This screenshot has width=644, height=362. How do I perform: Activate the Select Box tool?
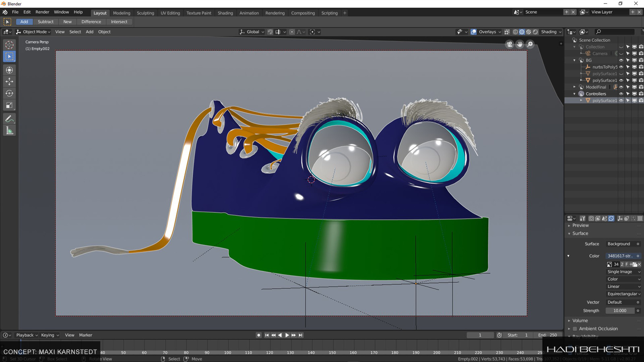tap(9, 57)
